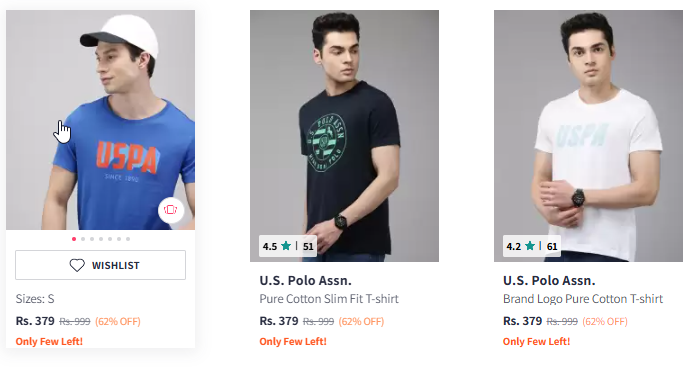Click Only Few Left under white T-shirt
Image resolution: width=684 pixels, height=368 pixels.
pos(537,341)
